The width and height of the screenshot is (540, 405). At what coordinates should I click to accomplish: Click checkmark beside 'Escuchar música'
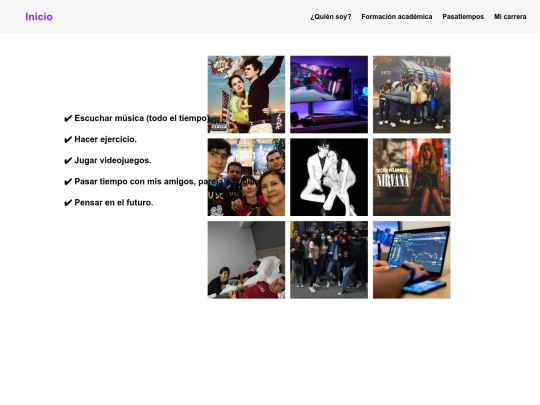tap(68, 118)
